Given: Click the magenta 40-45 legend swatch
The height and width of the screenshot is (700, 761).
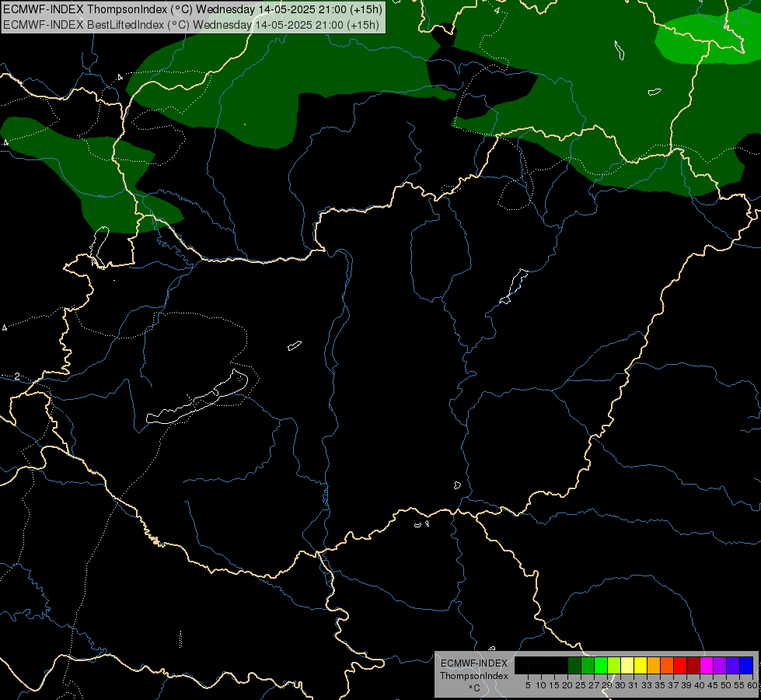Looking at the screenshot, I should tap(707, 665).
